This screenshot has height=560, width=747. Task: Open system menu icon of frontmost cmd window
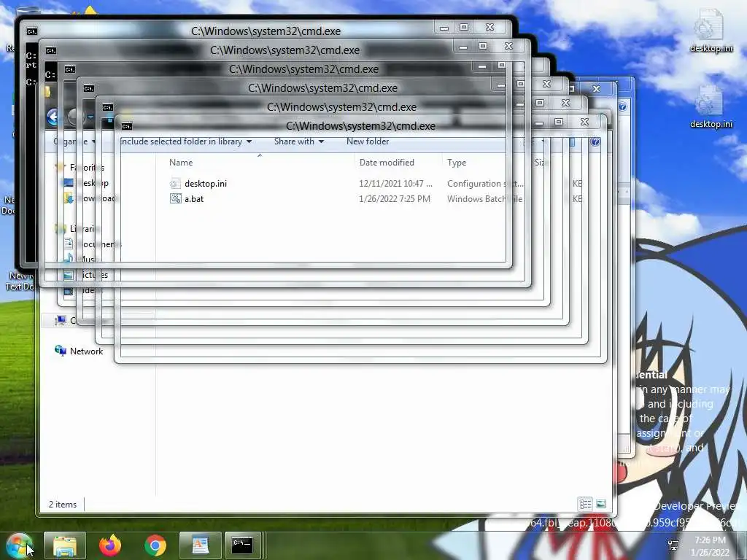[126, 125]
